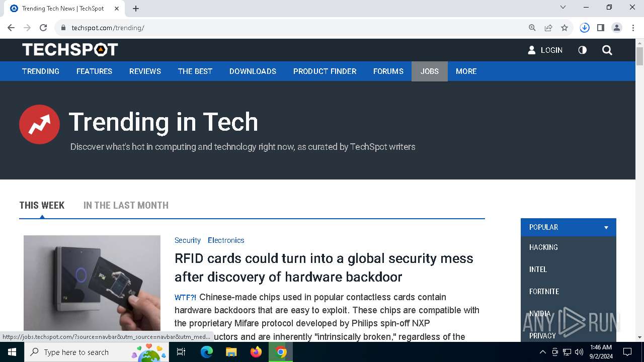
Task: Share this page icon
Action: 548,28
